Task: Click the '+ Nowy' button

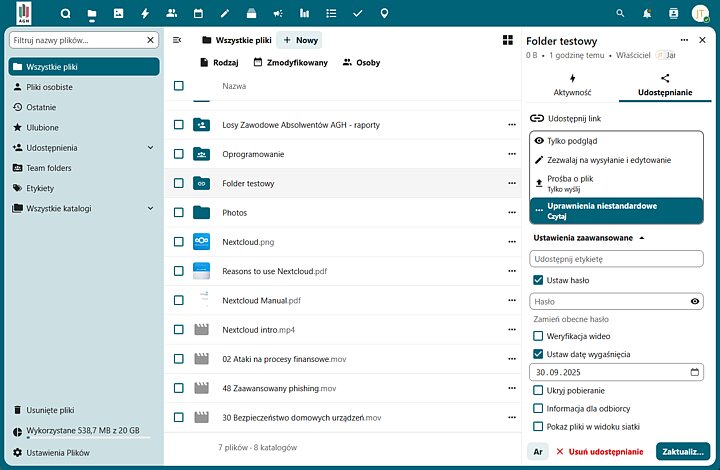Action: tap(299, 40)
